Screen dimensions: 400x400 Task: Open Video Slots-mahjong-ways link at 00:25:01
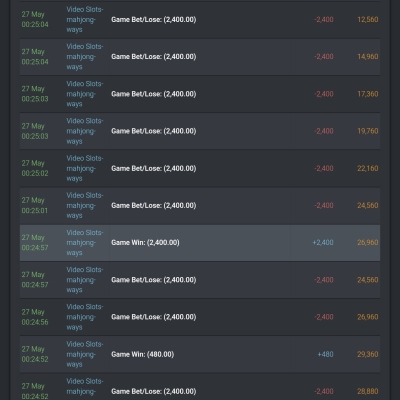(x=85, y=205)
